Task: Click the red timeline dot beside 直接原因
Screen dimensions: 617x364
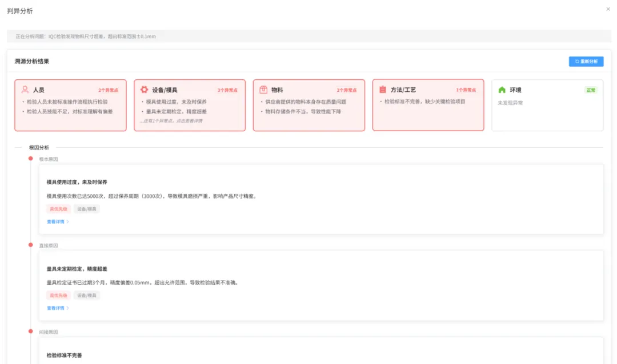Action: (31, 245)
